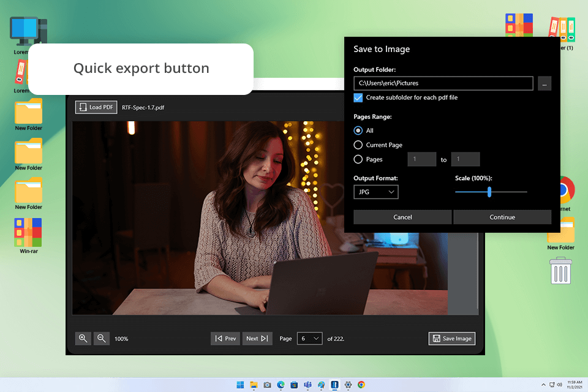
Task: Open the page number dropdown
Action: pyautogui.click(x=309, y=338)
